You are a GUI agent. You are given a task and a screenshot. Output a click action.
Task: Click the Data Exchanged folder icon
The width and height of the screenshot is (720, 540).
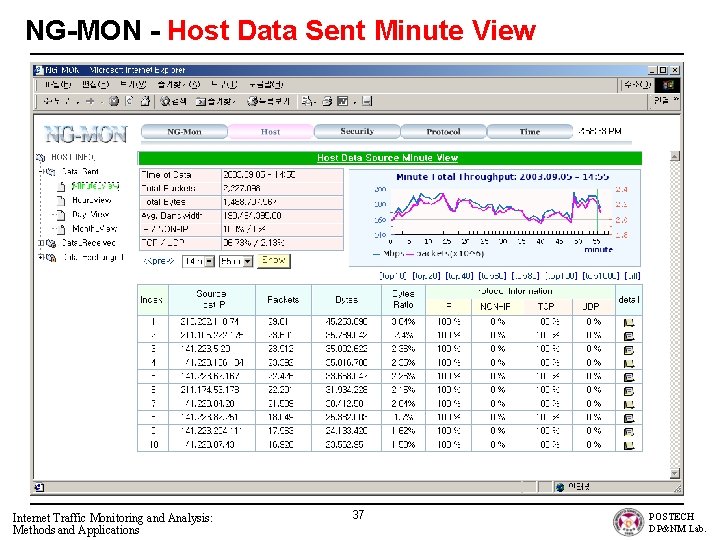(x=51, y=258)
